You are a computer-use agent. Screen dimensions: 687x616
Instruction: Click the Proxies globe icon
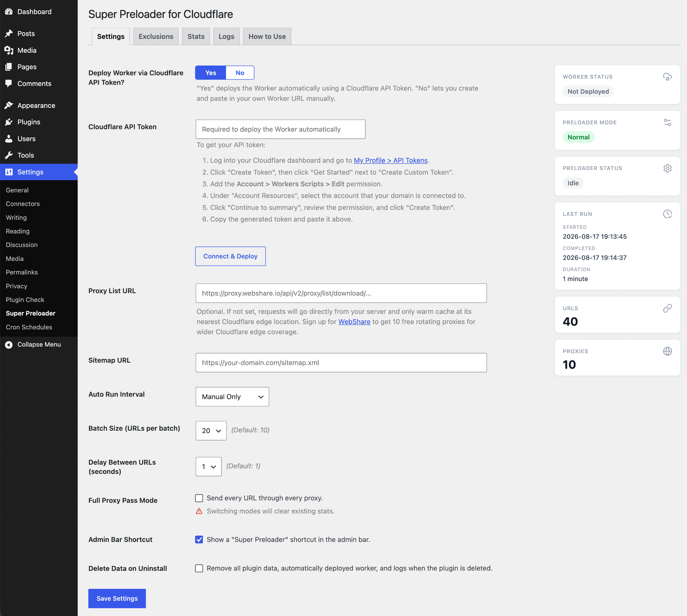(x=667, y=351)
